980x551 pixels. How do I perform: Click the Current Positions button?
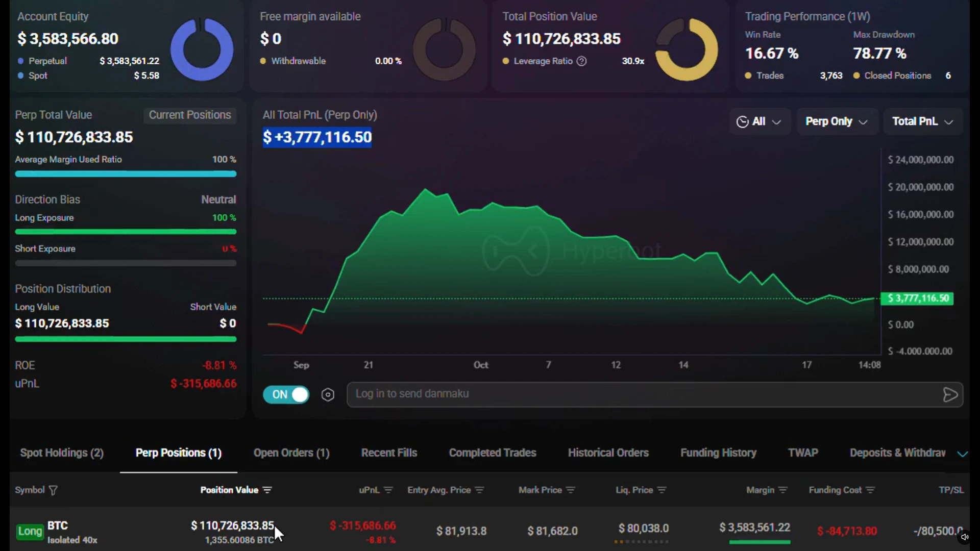click(190, 115)
